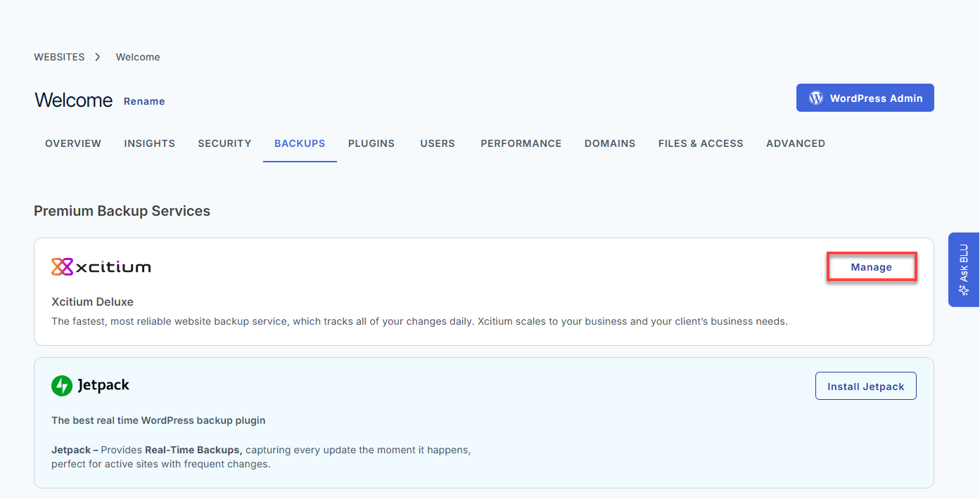Image resolution: width=980 pixels, height=499 pixels.
Task: Open WordPress Admin
Action: [x=865, y=98]
